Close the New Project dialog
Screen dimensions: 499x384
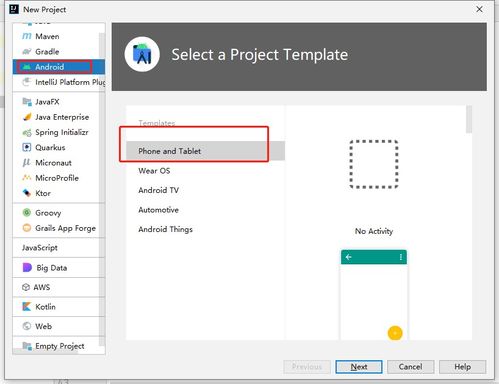[479, 9]
